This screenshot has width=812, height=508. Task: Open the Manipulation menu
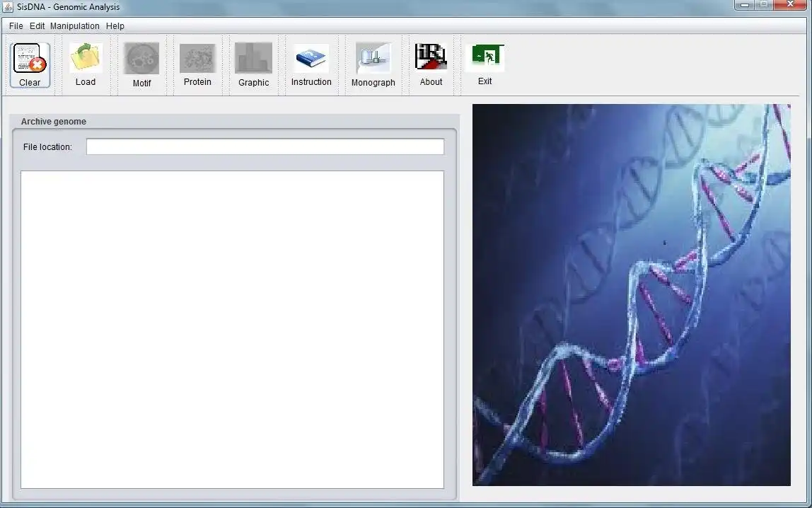point(74,25)
